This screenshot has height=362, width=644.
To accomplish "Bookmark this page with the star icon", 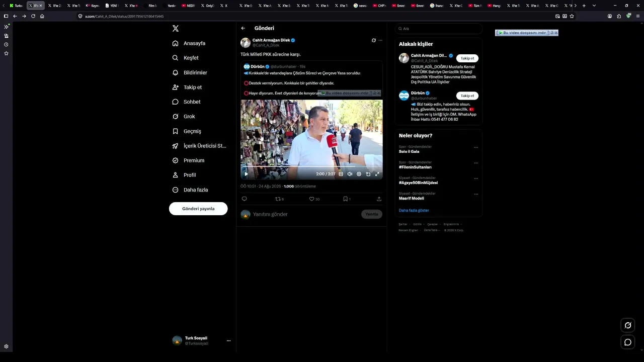I will pos(572,16).
